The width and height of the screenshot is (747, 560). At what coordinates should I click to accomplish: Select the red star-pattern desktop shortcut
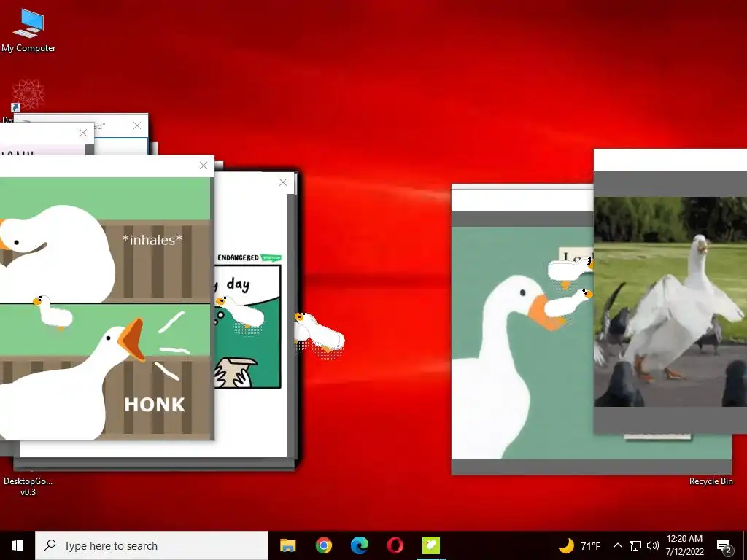(28, 95)
